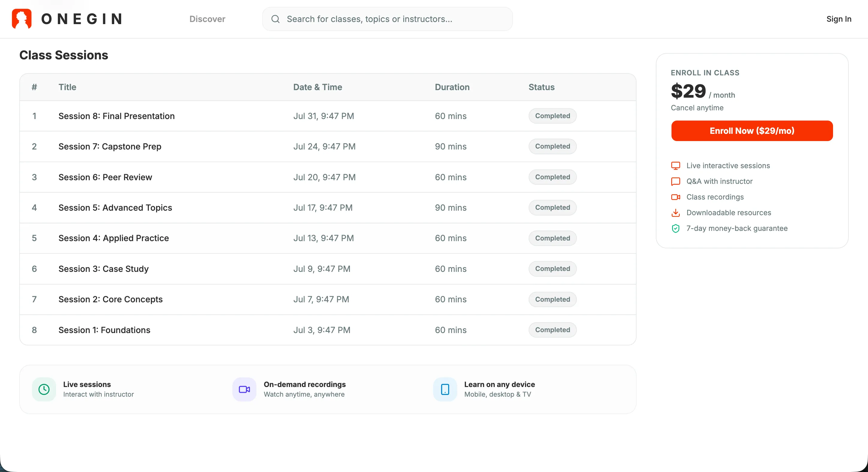Click the Class recordings camera icon
Image resolution: width=868 pixels, height=472 pixels.
676,197
